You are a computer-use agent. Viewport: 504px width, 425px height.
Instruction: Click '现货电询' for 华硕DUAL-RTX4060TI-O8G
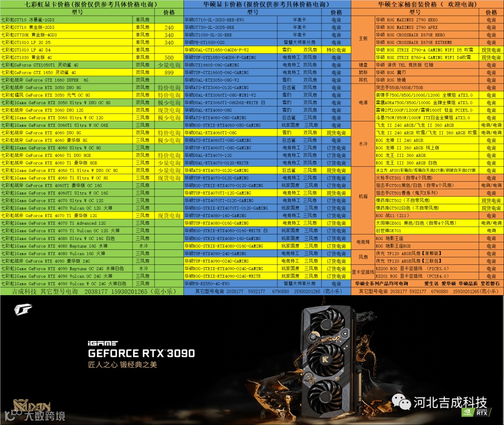336,133
